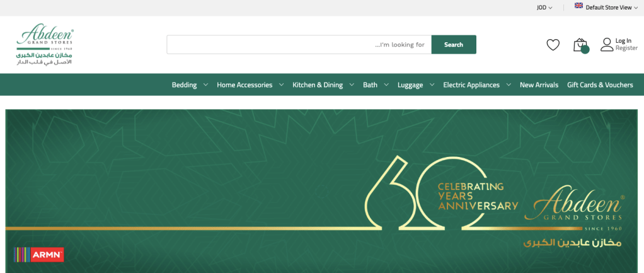Expand the JOD currency dropdown
The height and width of the screenshot is (273, 644).
[x=544, y=8]
